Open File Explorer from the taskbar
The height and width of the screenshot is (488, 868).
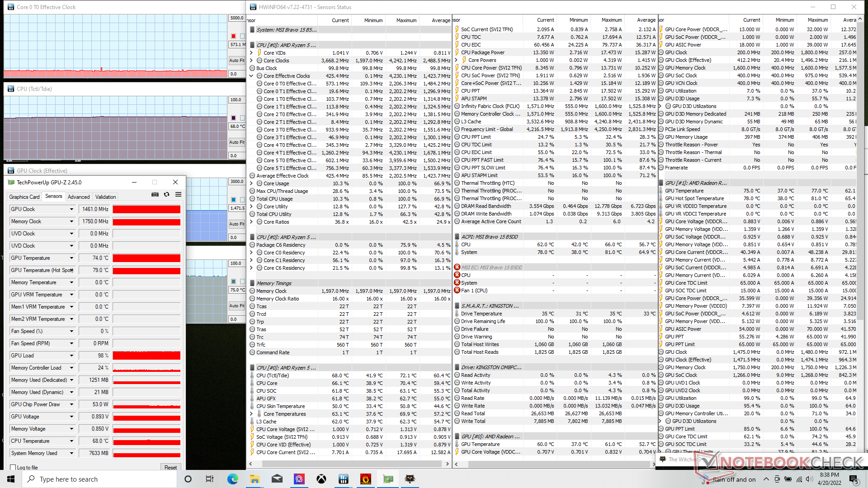pyautogui.click(x=255, y=479)
